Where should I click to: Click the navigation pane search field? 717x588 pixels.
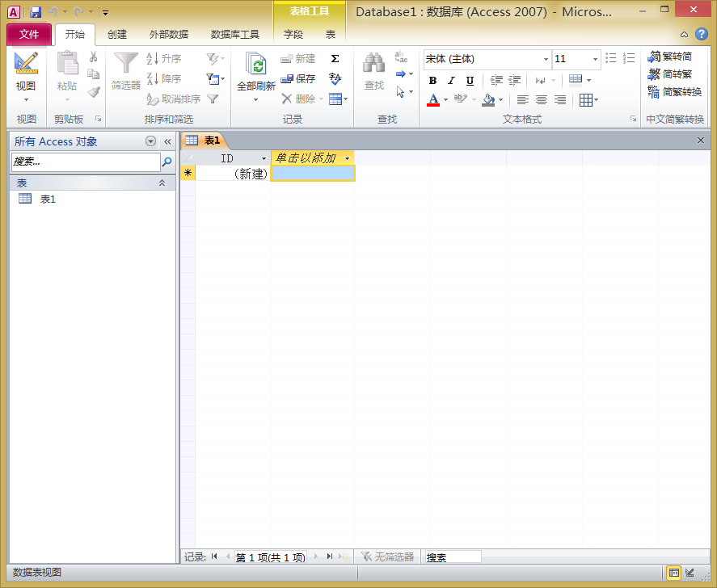point(86,162)
